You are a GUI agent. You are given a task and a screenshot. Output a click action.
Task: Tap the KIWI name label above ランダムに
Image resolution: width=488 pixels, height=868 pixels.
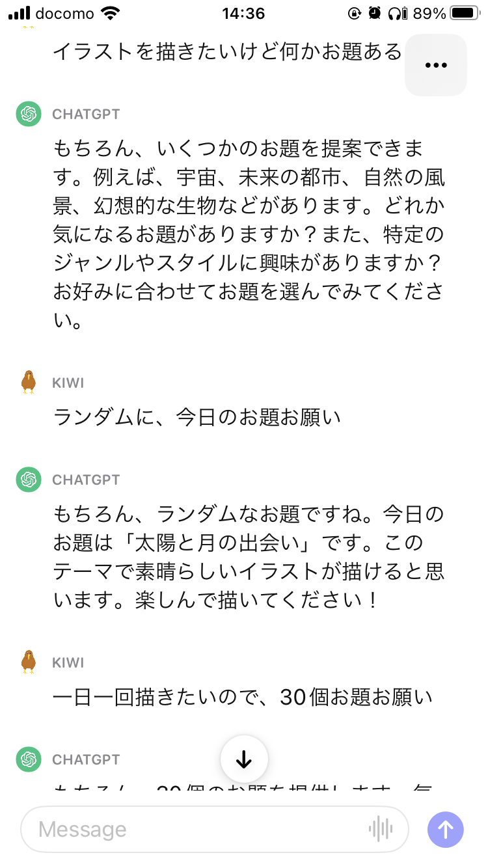point(68,383)
